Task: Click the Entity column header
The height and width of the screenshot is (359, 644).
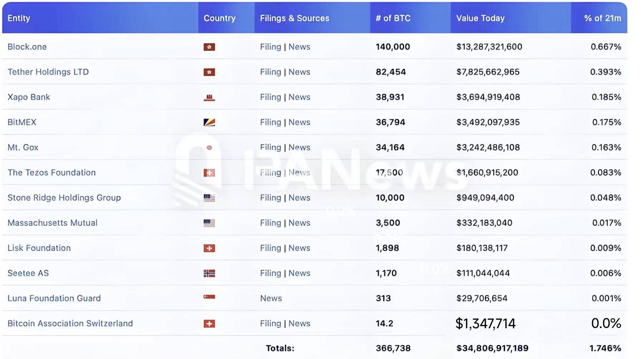Action: (19, 18)
